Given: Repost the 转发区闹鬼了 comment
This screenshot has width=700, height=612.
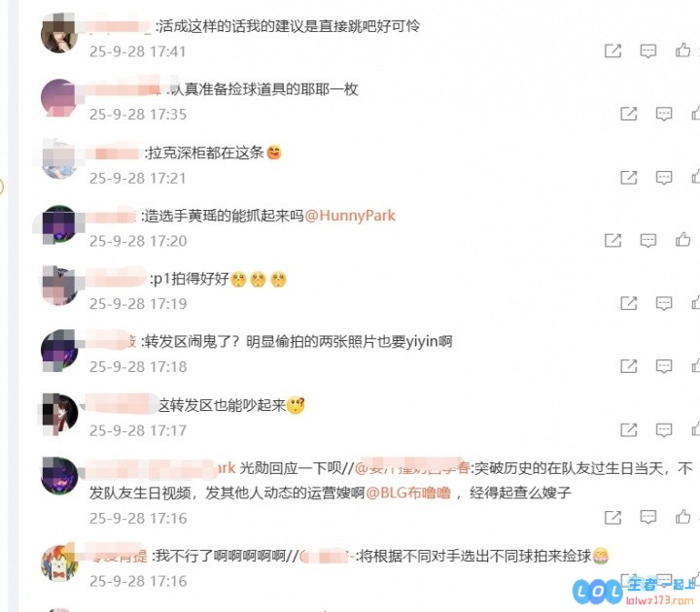Looking at the screenshot, I should pos(629,366).
